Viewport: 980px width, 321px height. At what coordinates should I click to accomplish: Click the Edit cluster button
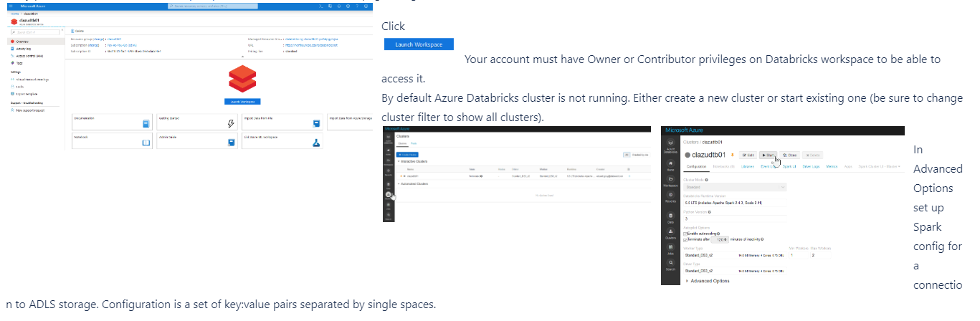pos(748,155)
